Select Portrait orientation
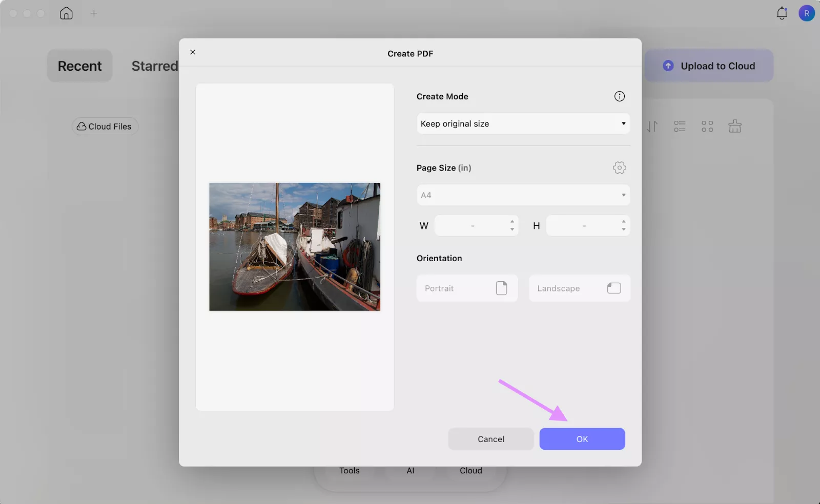Image resolution: width=820 pixels, height=504 pixels. click(467, 288)
